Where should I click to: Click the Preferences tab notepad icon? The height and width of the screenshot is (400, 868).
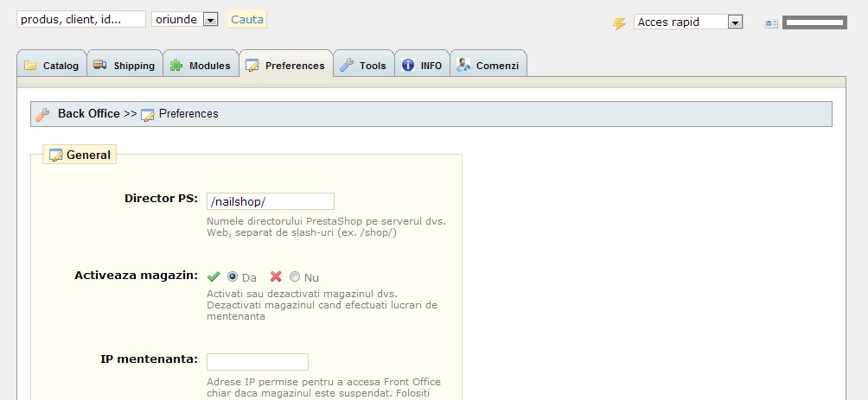pyautogui.click(x=252, y=66)
